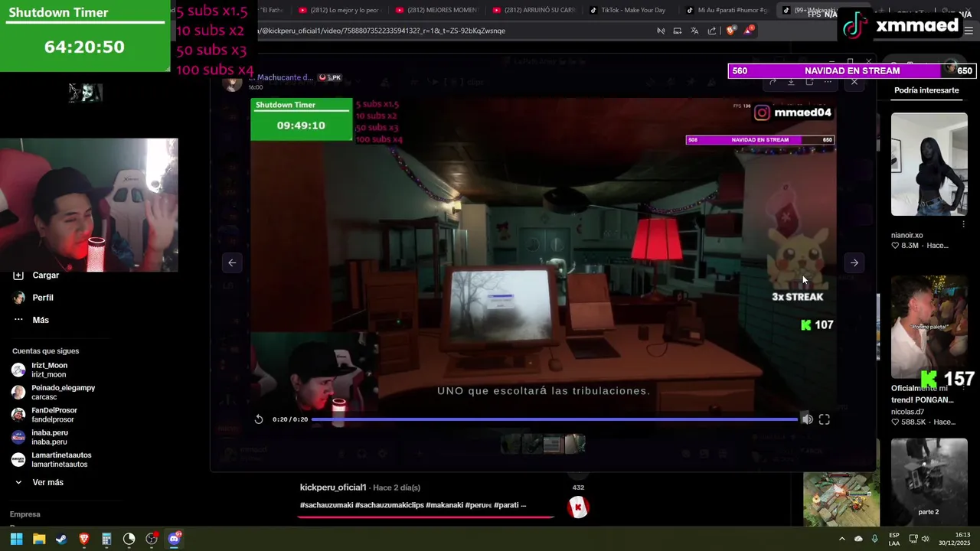Click the cloud tray icon
This screenshot has width=980, height=551.
(858, 539)
